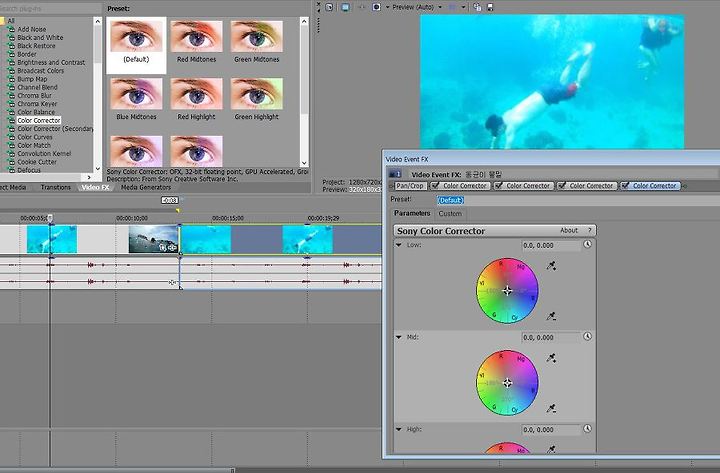Viewport: 720px width, 473px height.
Task: Click center of the Low color wheel
Action: coord(507,290)
